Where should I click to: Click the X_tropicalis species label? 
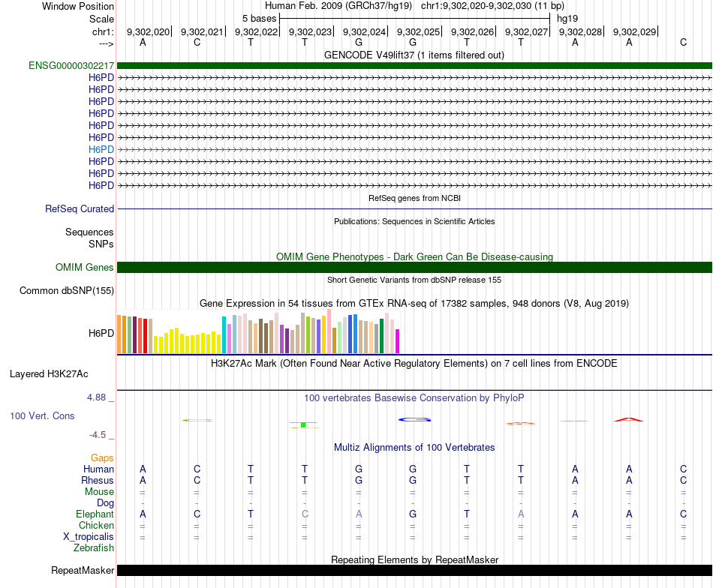tap(89, 537)
